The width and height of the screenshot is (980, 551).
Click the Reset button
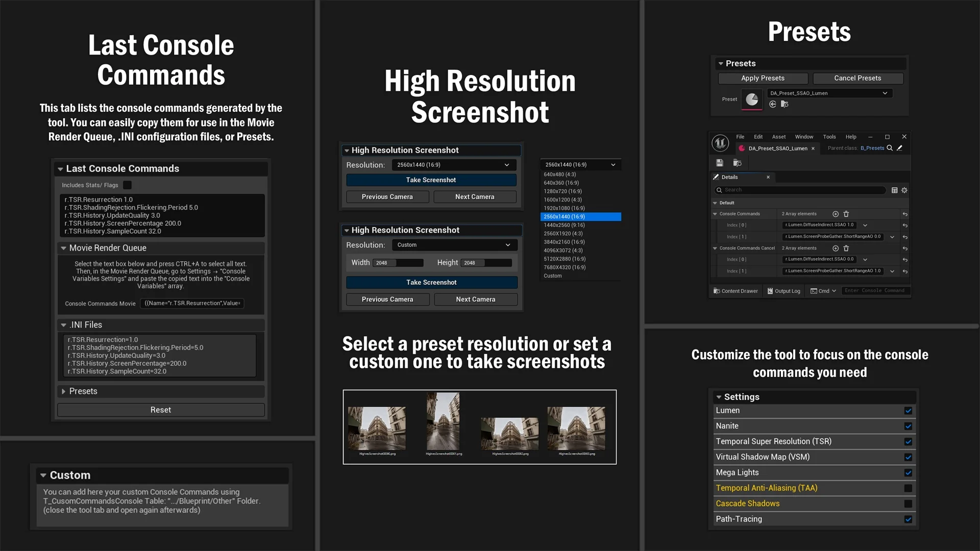coord(161,410)
